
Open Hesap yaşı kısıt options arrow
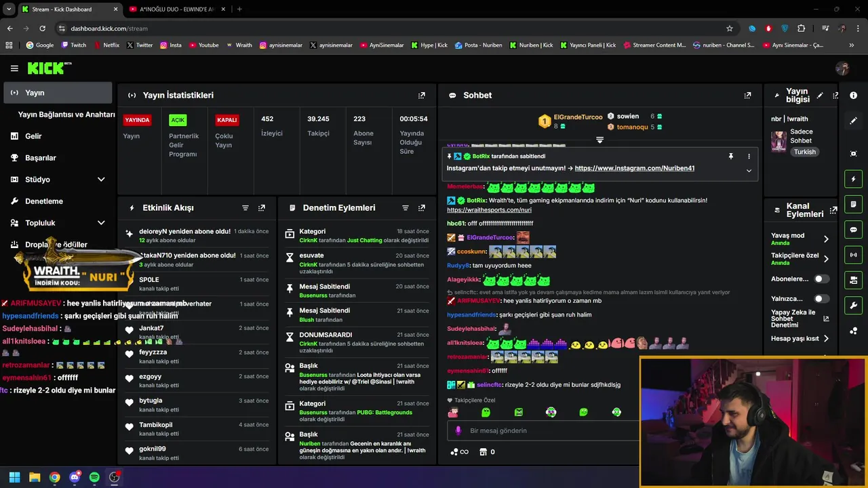826,339
